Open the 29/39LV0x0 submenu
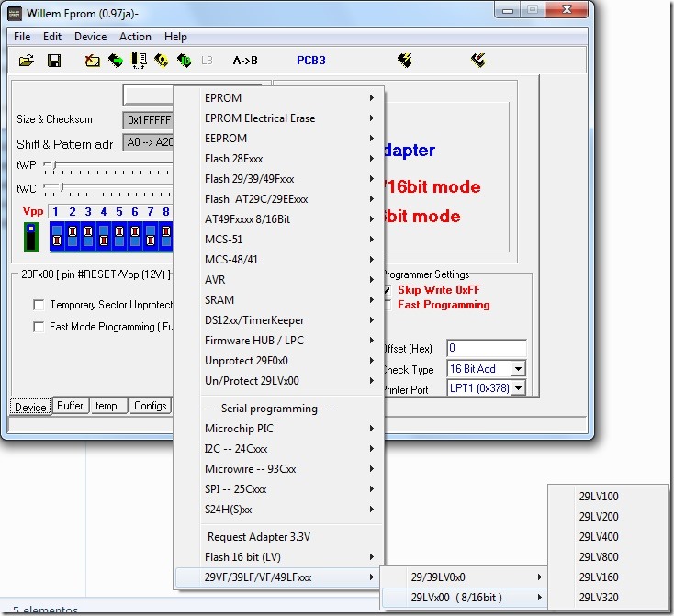 tap(465, 577)
